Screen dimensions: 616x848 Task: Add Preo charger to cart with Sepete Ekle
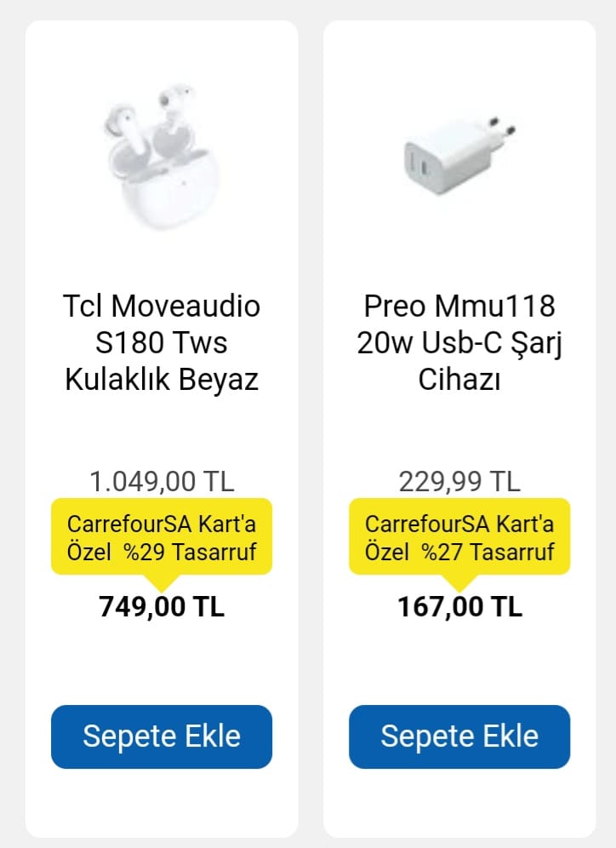459,736
